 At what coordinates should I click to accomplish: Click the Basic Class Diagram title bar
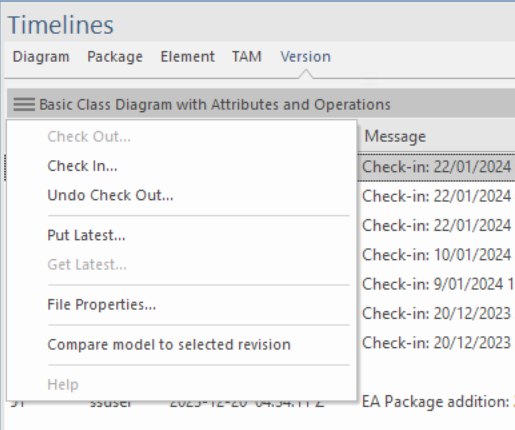click(x=261, y=104)
